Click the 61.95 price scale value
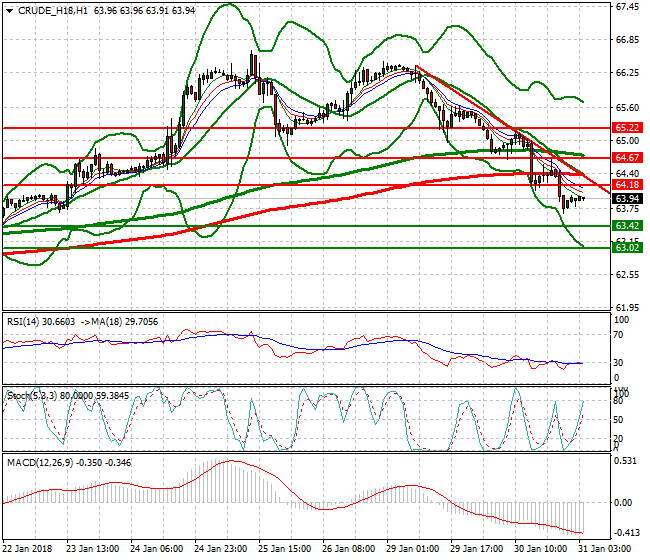Screen dimensions: 650x560 click(x=627, y=308)
